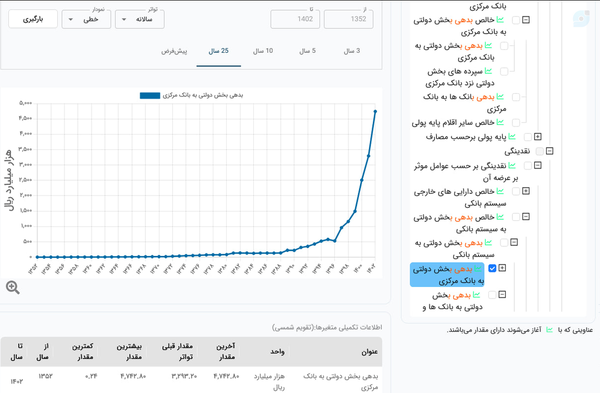This screenshot has height=393, width=600.
Task: Select the 10 سال tab
Action: click(x=263, y=51)
